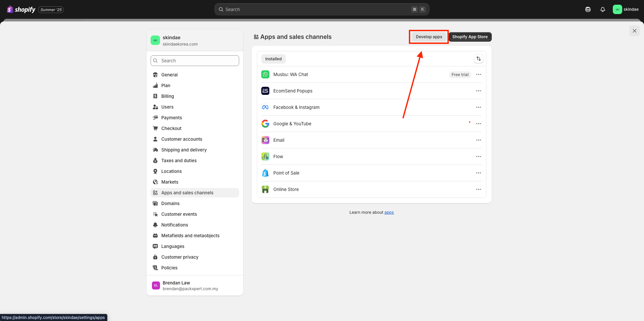
Task: Open the Sidekick assistant icon in the top bar
Action: tap(588, 9)
